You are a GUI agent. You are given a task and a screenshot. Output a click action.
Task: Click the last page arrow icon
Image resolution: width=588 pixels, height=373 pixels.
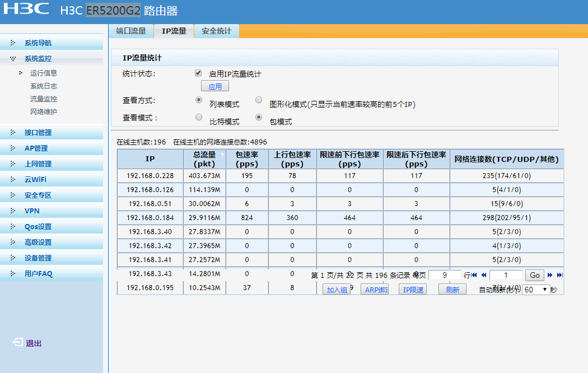[x=559, y=275]
